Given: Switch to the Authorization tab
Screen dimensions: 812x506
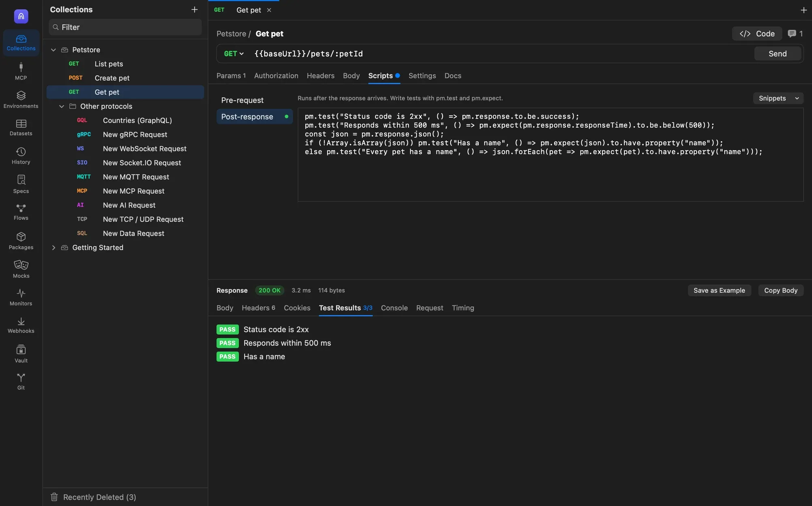Looking at the screenshot, I should pos(276,76).
